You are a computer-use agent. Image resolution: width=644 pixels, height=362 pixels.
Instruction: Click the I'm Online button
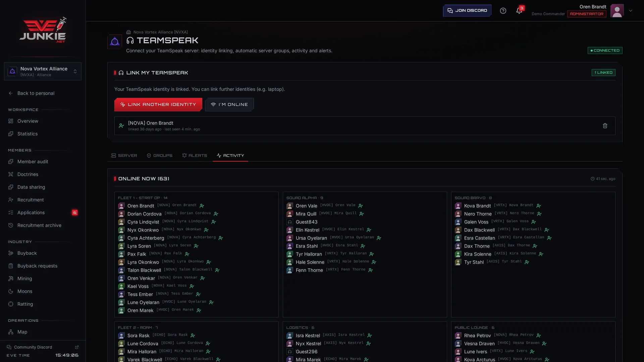coord(229,105)
